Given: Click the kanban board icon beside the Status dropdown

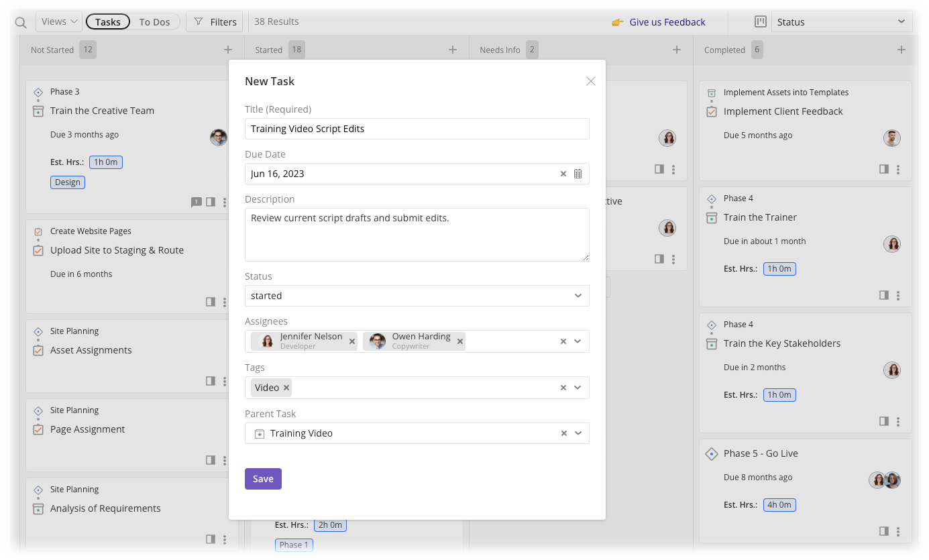Looking at the screenshot, I should 760,21.
